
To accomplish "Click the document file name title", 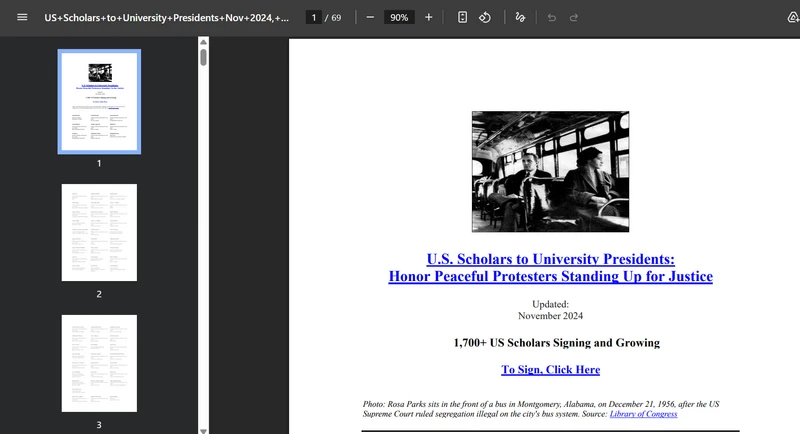I will click(x=166, y=17).
